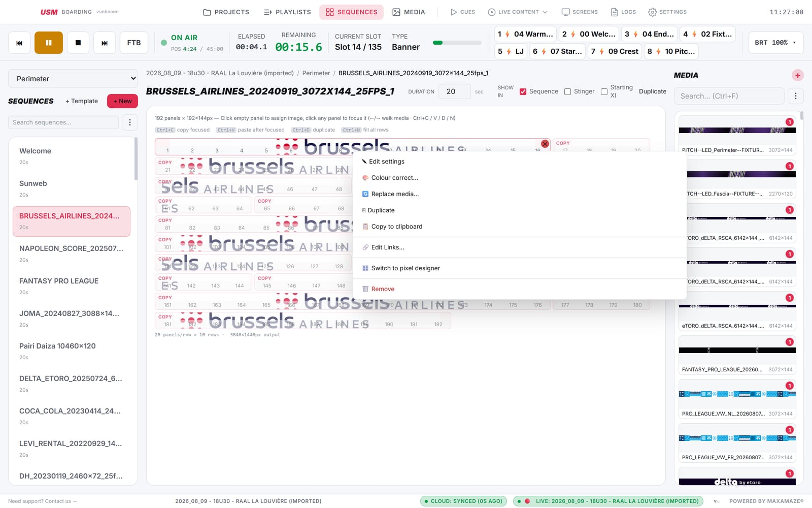Open the Media tab
The height and width of the screenshot is (508, 812).
[x=409, y=12]
